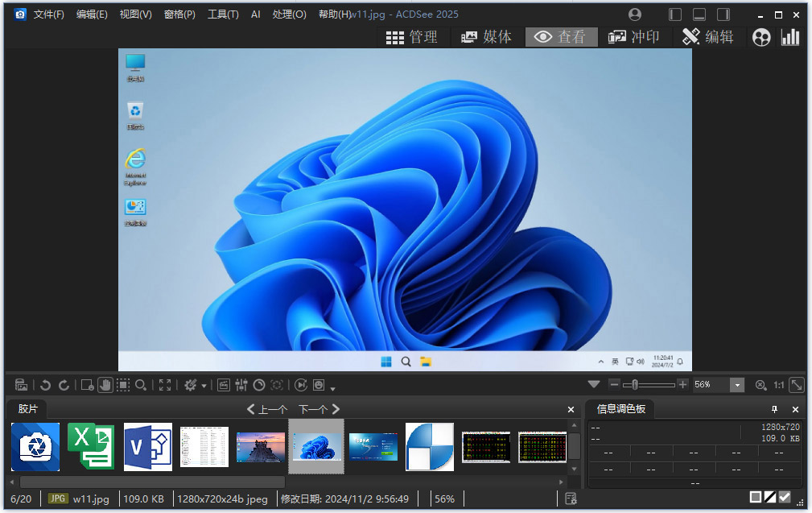Click the 1:1 actual size button
The height and width of the screenshot is (513, 812).
[778, 385]
